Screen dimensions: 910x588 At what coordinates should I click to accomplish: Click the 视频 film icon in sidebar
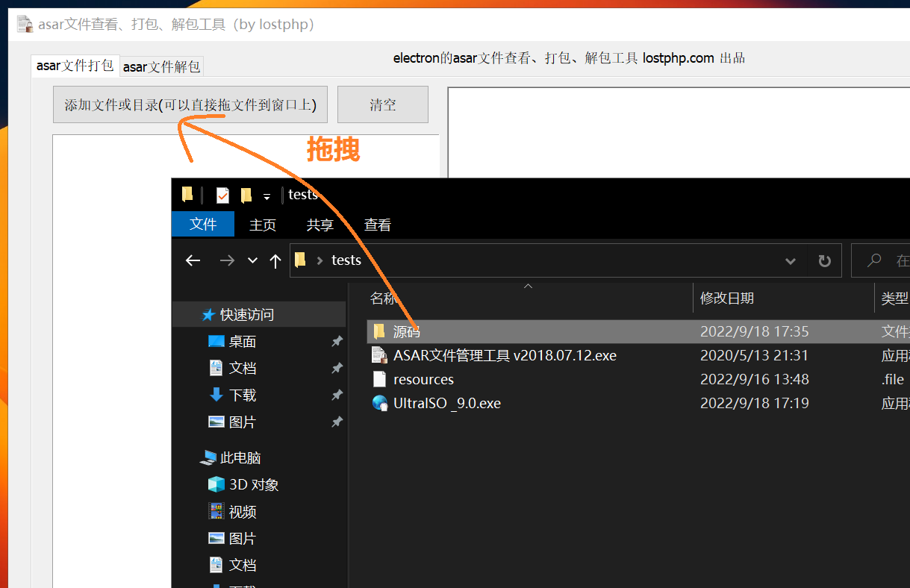tap(216, 511)
